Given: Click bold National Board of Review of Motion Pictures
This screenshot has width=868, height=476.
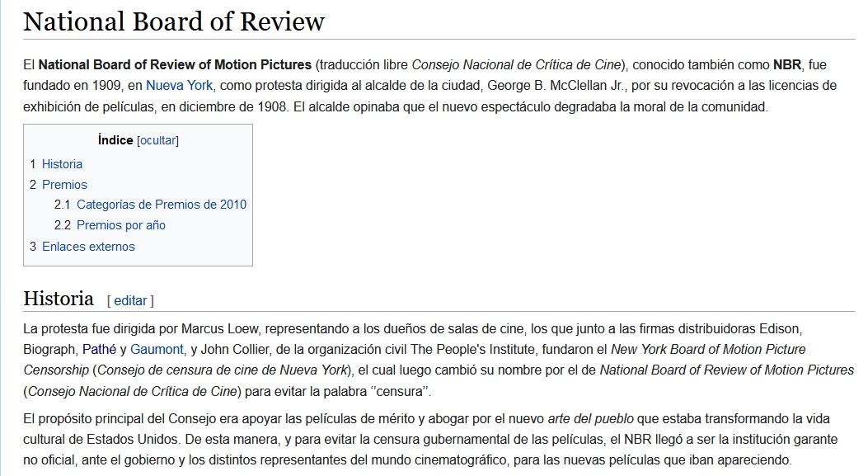Looking at the screenshot, I should tap(175, 65).
